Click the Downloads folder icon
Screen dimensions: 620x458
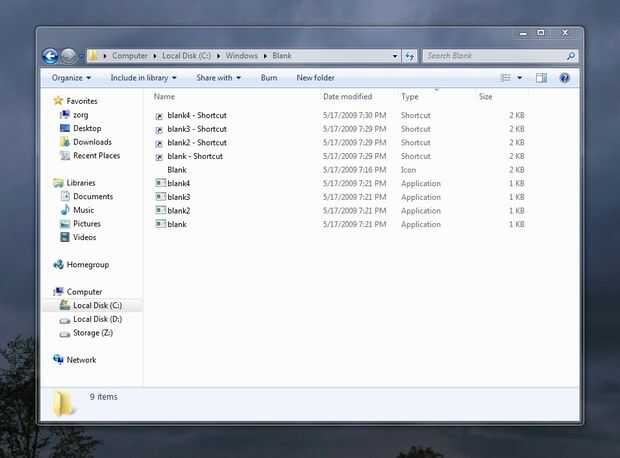pos(65,142)
